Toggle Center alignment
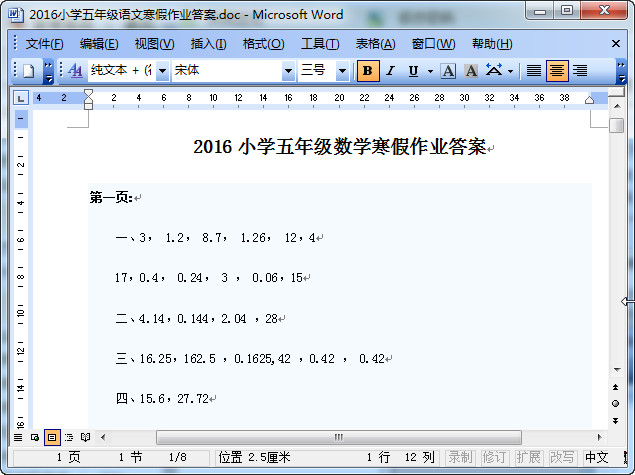Image resolution: width=635 pixels, height=475 pixels. tap(557, 71)
